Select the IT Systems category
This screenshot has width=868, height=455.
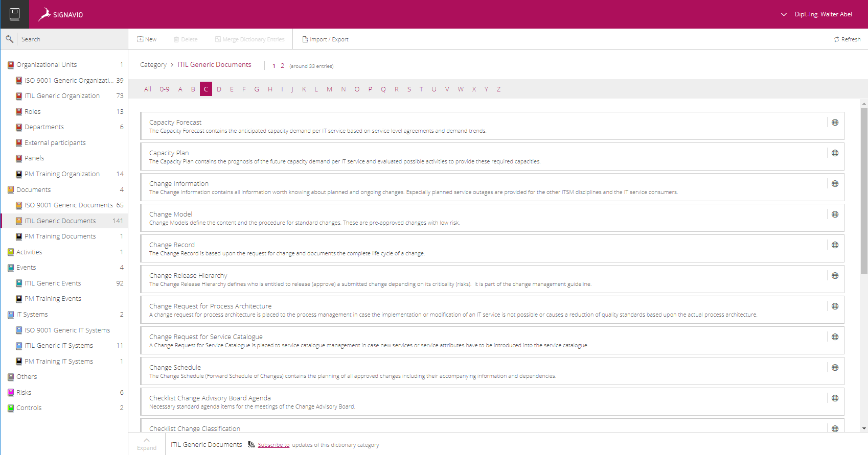64,314
